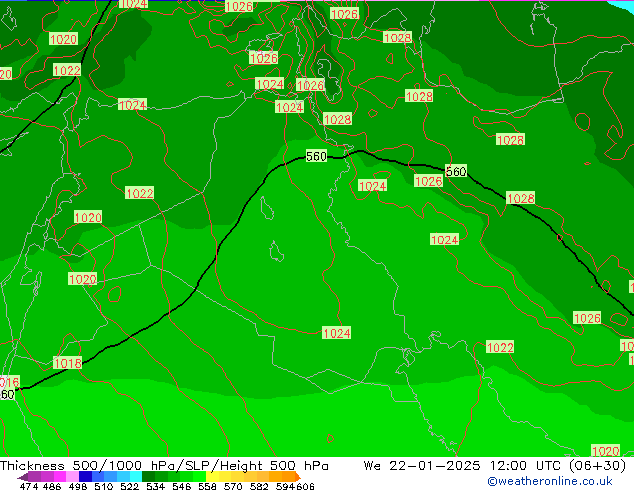Click the legend value "474"
The height and width of the screenshot is (490, 634).
pos(29,486)
